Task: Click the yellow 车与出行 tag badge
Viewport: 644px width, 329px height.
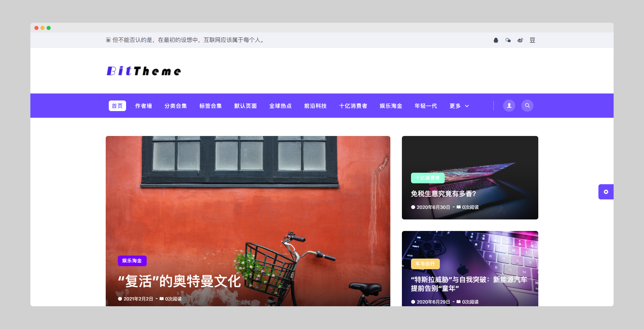Action: pyautogui.click(x=425, y=264)
